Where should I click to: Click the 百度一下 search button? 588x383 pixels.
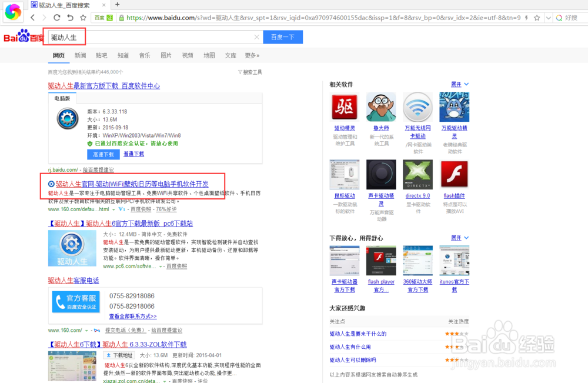pyautogui.click(x=283, y=36)
